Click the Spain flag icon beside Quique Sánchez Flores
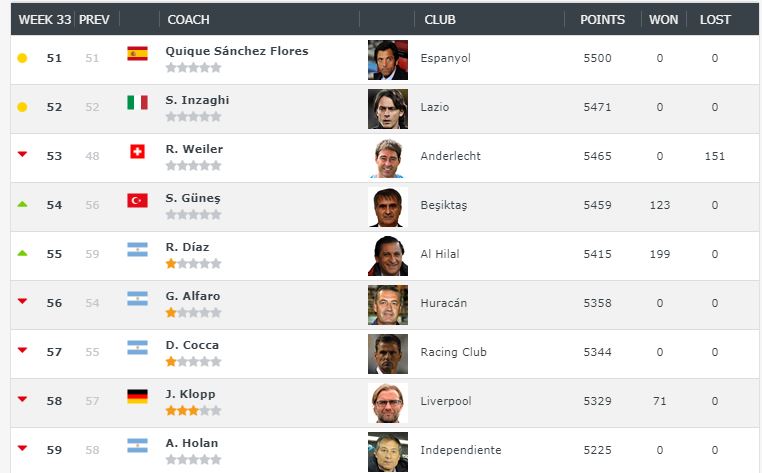Viewport: 762px width, 473px height. click(x=138, y=53)
